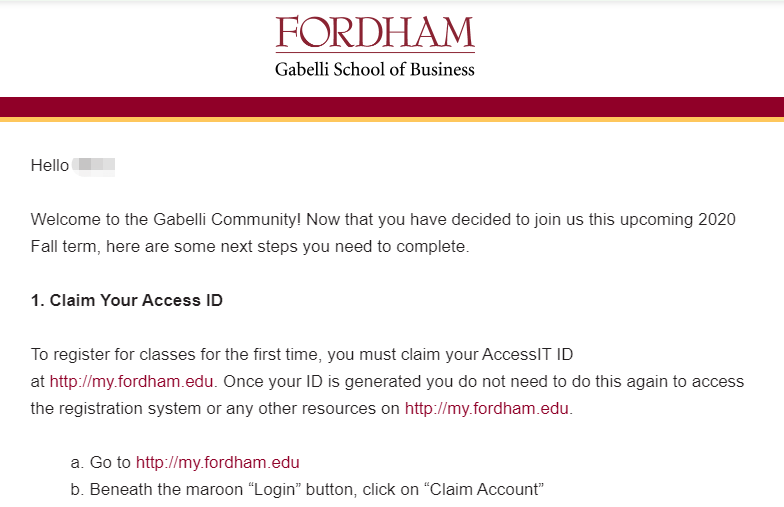The width and height of the screenshot is (784, 507).
Task: Click the To register for classes sentence
Action: click(302, 354)
